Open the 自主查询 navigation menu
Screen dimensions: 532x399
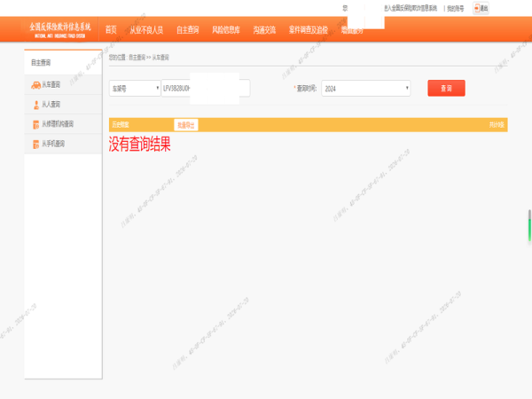[x=188, y=30]
